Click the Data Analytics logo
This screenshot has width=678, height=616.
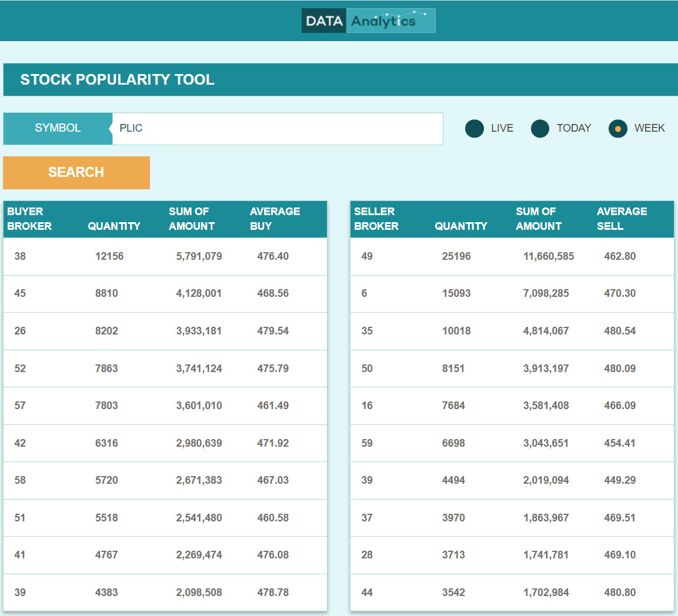(x=368, y=21)
